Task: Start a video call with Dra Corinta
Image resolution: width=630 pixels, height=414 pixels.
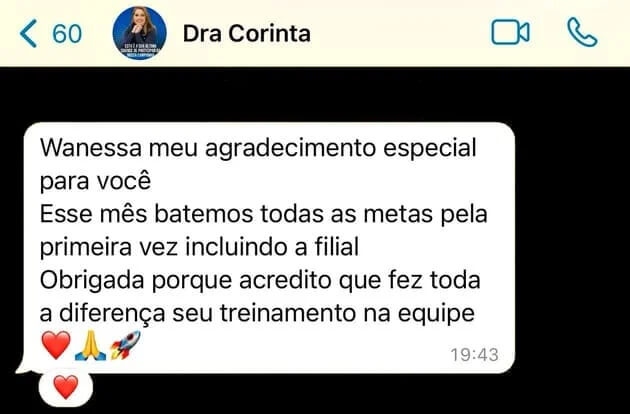Action: pos(510,33)
